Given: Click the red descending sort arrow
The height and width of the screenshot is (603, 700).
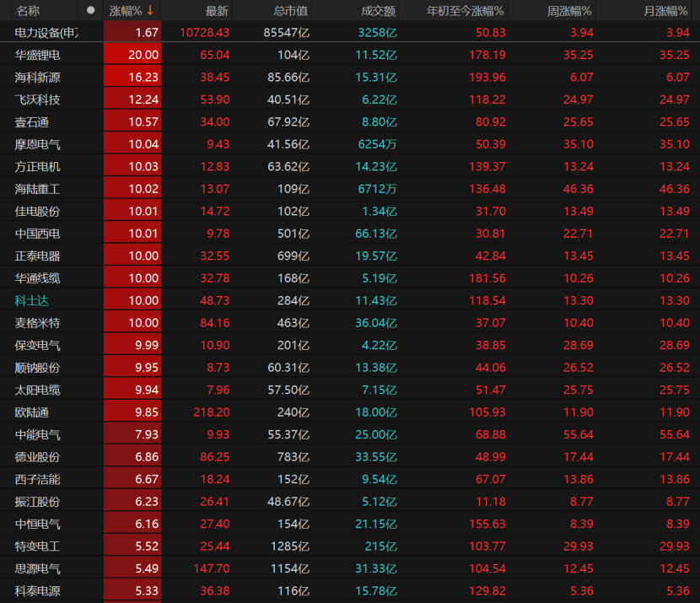Looking at the screenshot, I should click(x=150, y=10).
